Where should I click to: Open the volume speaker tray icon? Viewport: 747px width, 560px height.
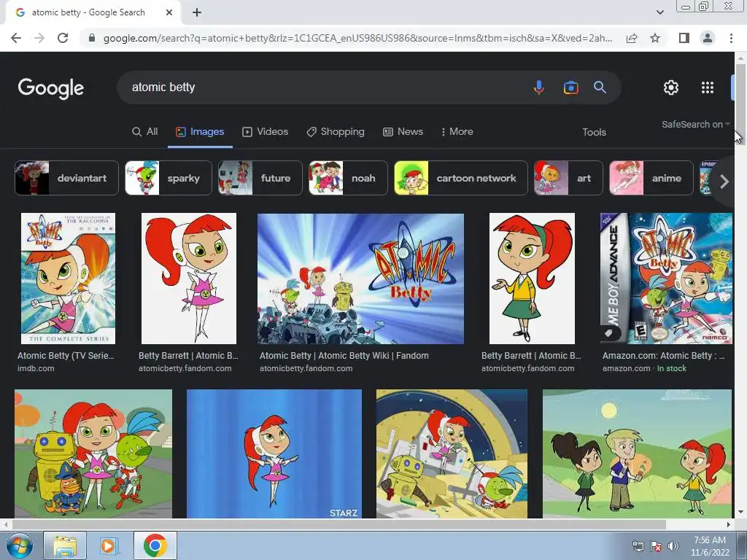pos(673,546)
